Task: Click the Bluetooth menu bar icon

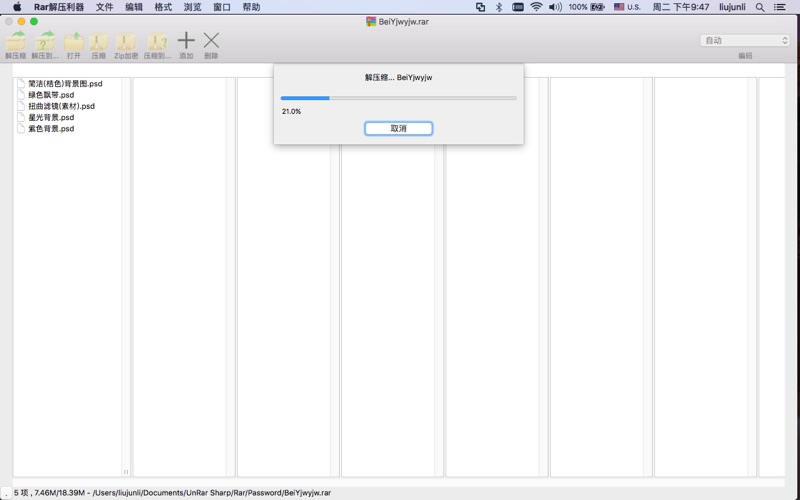Action: point(499,7)
